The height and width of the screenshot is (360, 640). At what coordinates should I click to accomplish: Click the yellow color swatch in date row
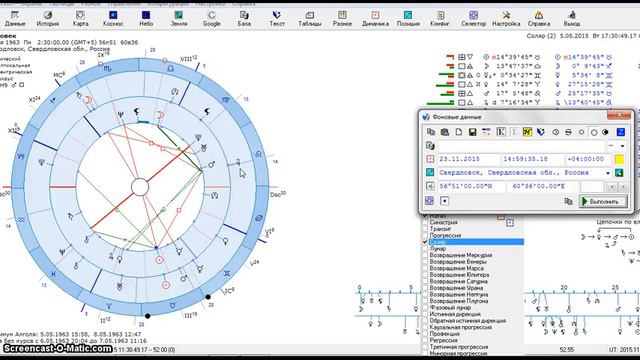pos(619,159)
